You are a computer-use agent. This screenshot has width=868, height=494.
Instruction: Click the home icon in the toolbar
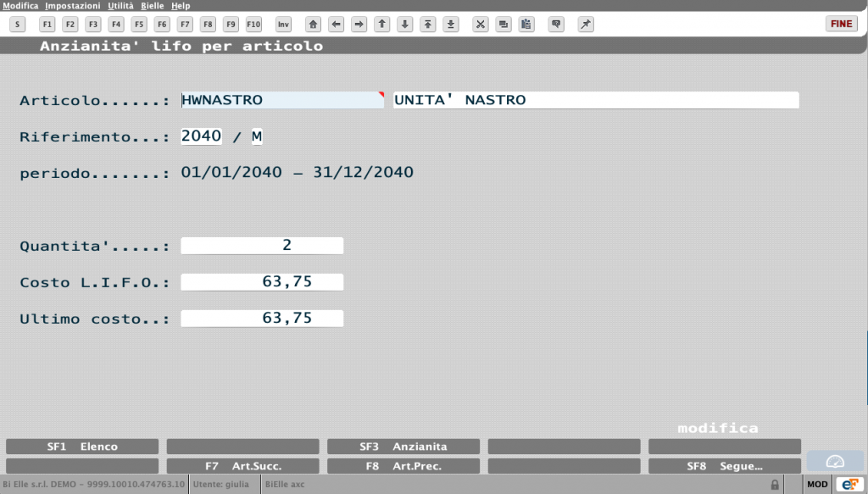[x=314, y=25]
